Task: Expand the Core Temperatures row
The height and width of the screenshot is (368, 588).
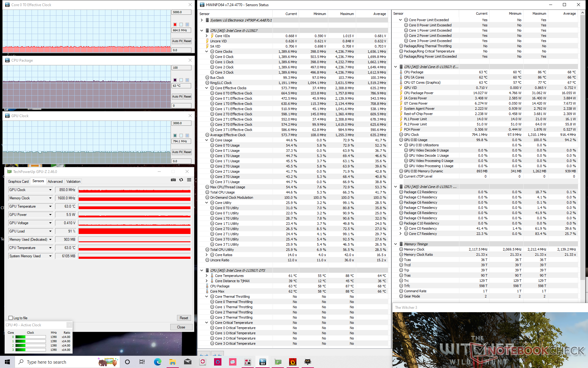Action: click(207, 276)
